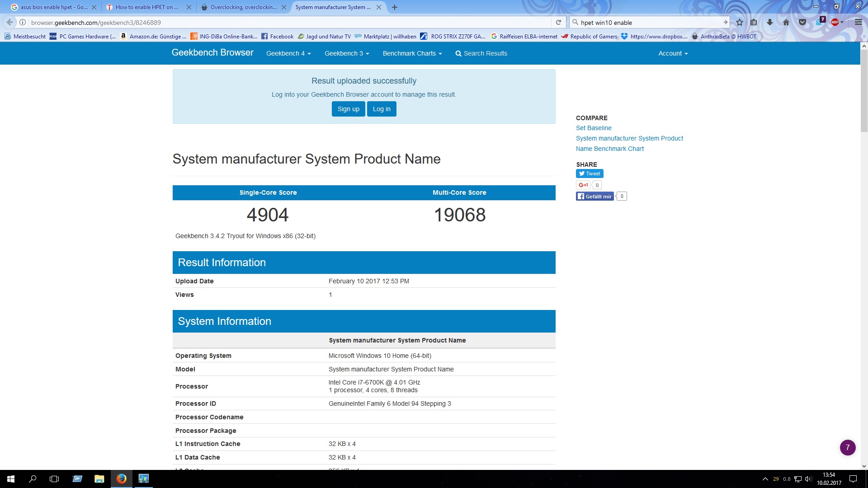The height and width of the screenshot is (488, 868).
Task: Open the PC Games Hardware bookmark
Action: coord(83,37)
